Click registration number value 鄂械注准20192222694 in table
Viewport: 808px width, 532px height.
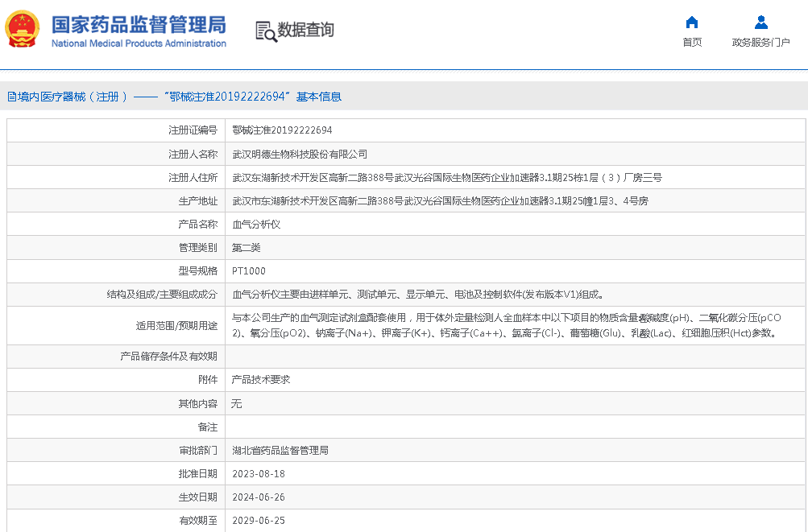pos(282,130)
